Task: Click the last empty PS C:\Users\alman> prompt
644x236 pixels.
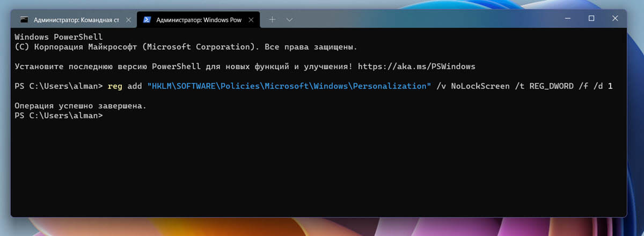Action: [x=58, y=116]
